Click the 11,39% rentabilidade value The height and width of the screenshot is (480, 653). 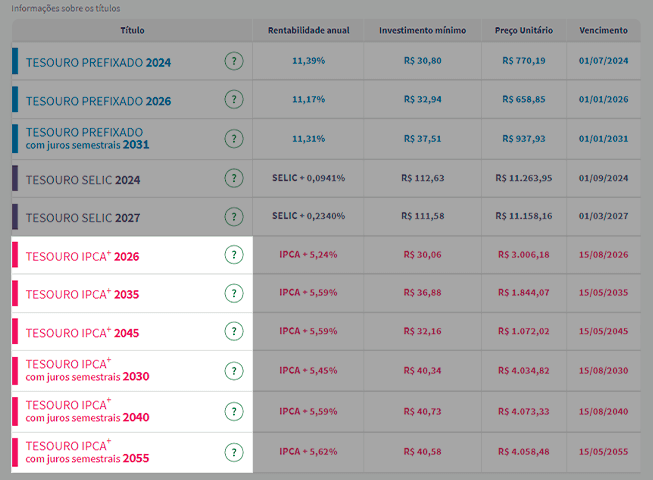pos(309,61)
